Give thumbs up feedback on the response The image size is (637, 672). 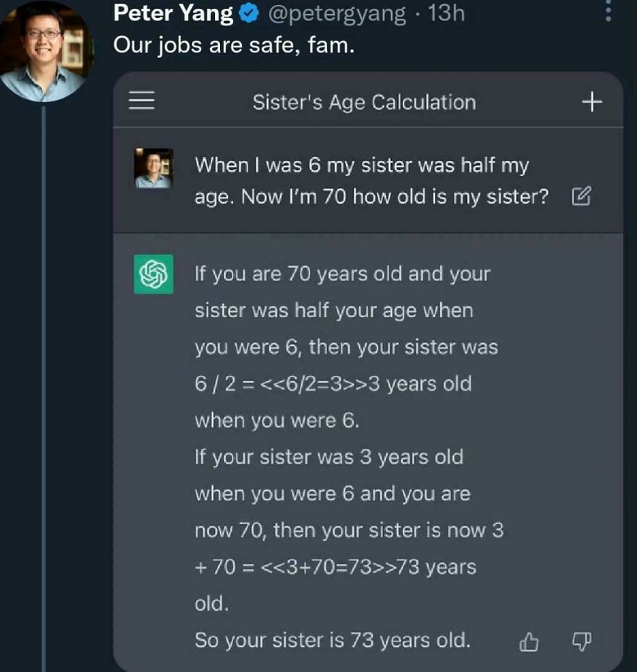[x=529, y=641]
